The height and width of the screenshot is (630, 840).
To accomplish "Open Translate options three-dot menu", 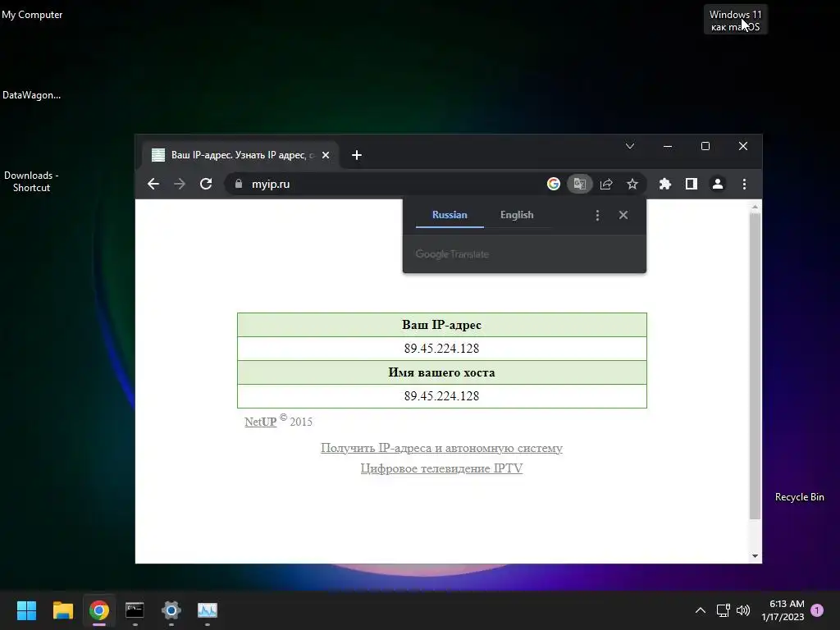I will pos(597,215).
